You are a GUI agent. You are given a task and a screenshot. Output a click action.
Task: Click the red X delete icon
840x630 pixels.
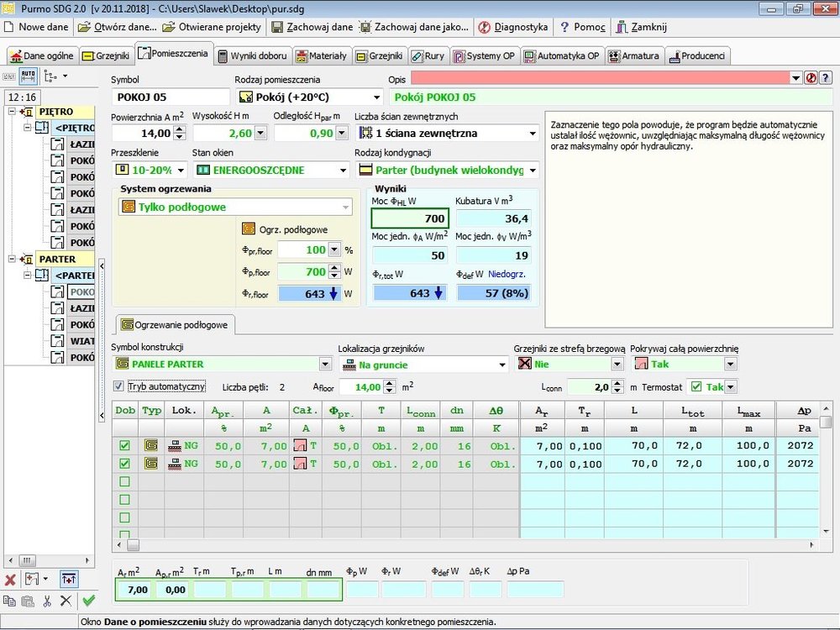pyautogui.click(x=10, y=580)
